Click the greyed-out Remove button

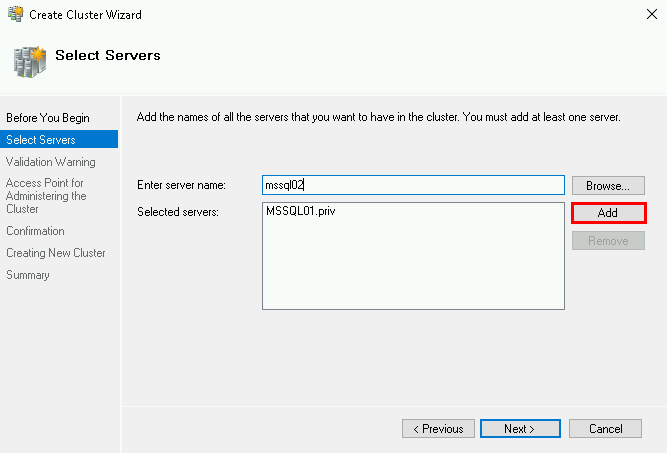pyautogui.click(x=607, y=241)
